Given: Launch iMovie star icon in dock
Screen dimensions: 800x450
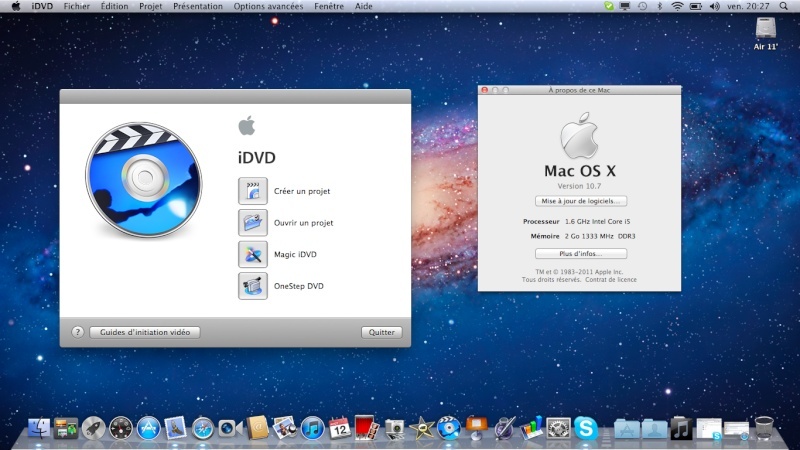Looking at the screenshot, I should pyautogui.click(x=421, y=428).
